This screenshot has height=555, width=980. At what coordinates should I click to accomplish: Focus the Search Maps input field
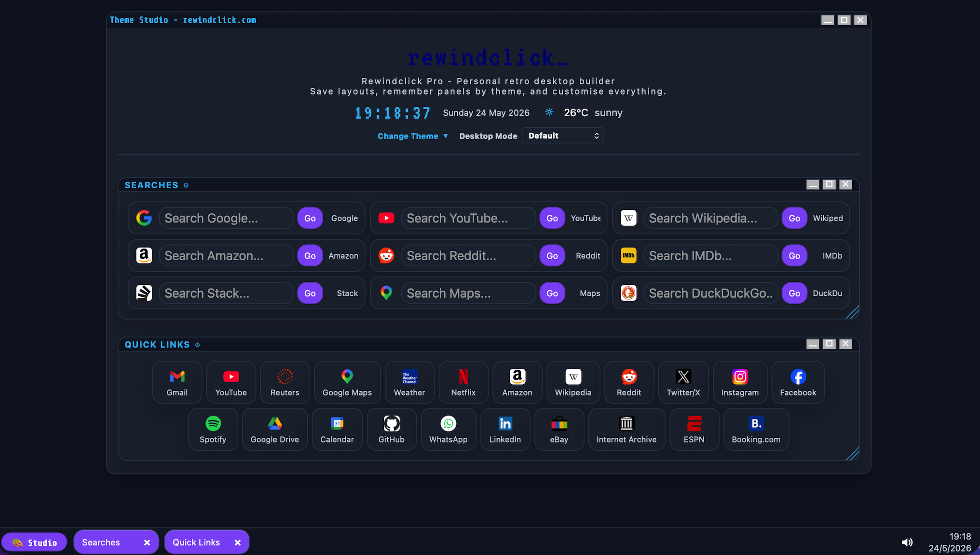468,293
